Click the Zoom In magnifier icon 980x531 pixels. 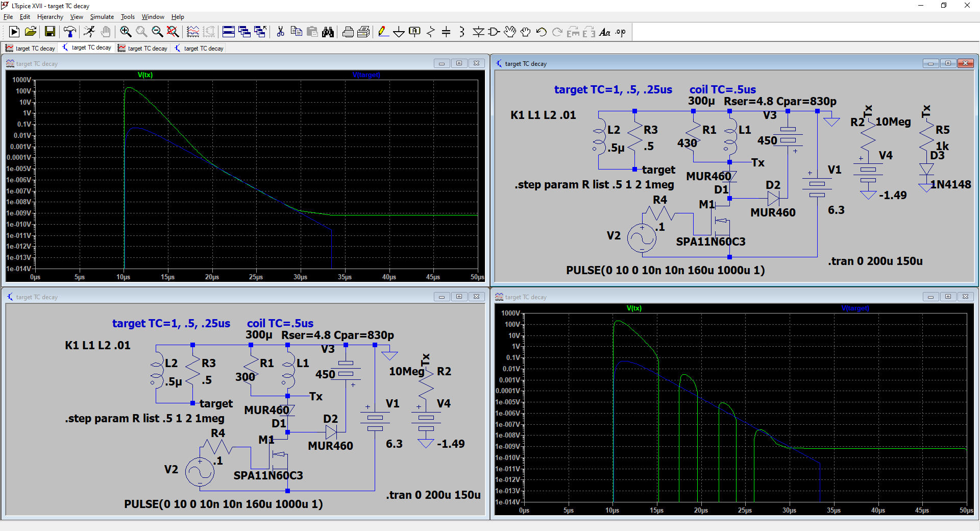(x=126, y=32)
